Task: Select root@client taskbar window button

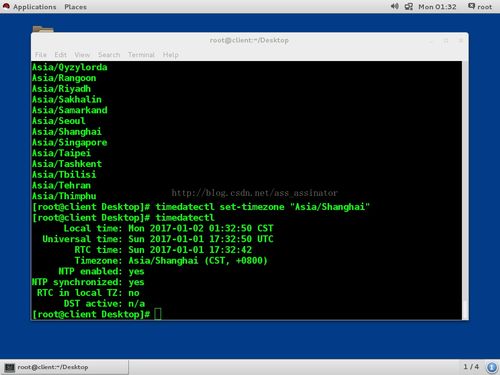Action: tap(65, 367)
